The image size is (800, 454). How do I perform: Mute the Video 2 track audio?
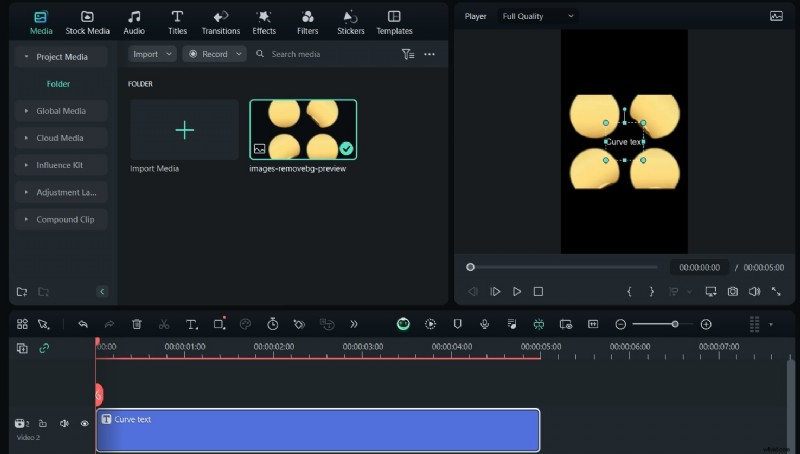click(64, 423)
